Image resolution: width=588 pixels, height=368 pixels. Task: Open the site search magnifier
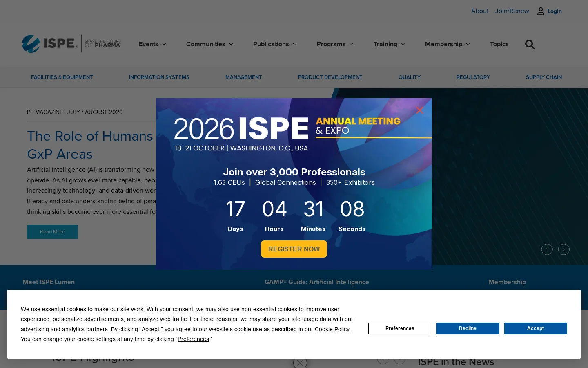click(530, 44)
